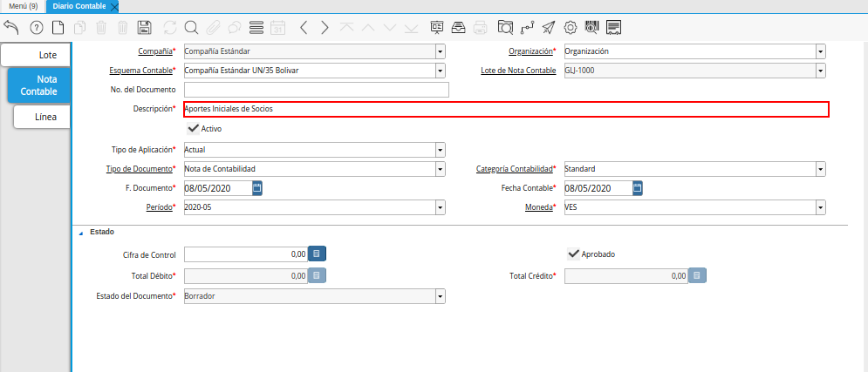868x372 pixels.
Task: Click the Archive inbox tray icon
Action: 459,27
